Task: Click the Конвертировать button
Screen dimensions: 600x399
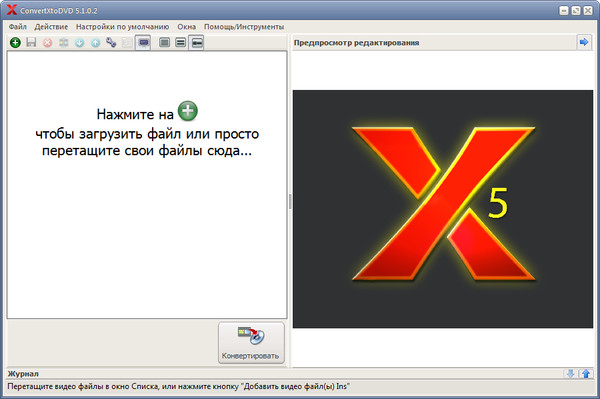Action: click(x=251, y=343)
